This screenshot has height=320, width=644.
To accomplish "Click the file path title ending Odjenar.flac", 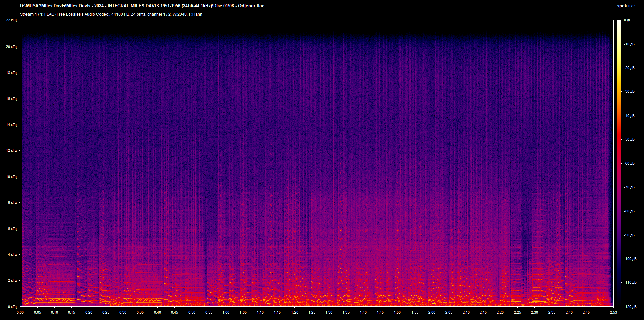I will coord(142,6).
